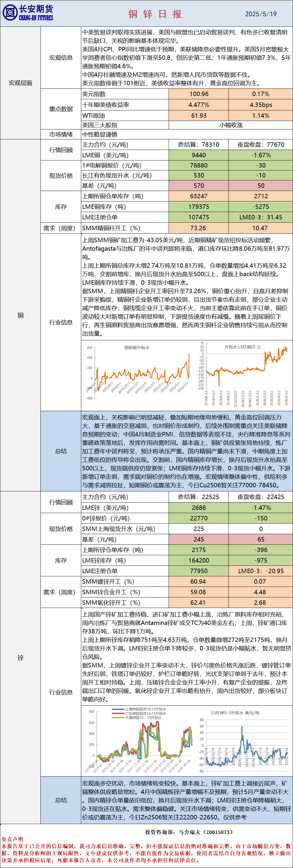This screenshot has width=293, height=868.
Task: Click the 小幅收涨 cell
Action: pyautogui.click(x=231, y=125)
